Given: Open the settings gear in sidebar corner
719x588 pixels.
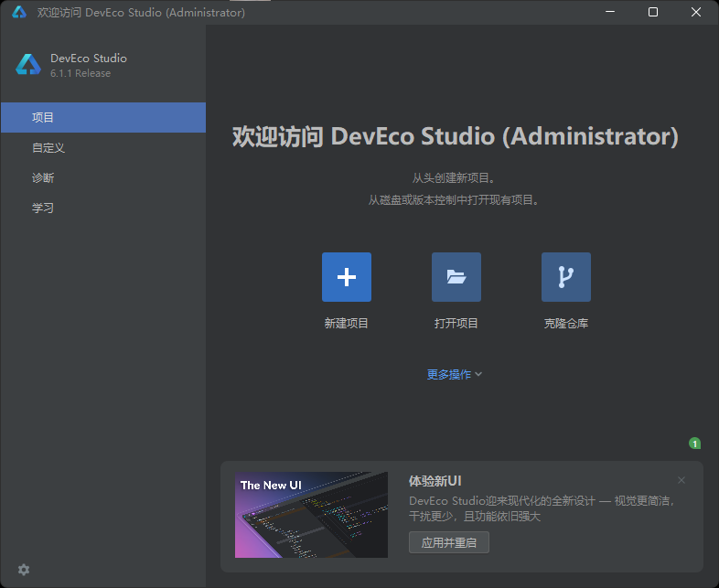Looking at the screenshot, I should [x=24, y=570].
